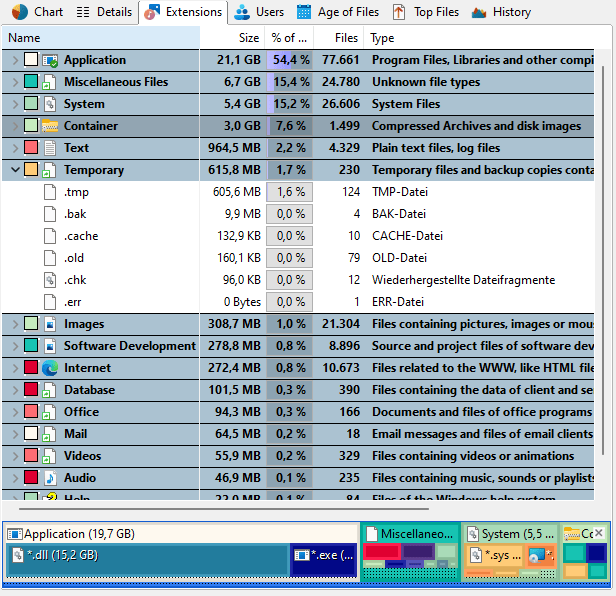Viewport: 616px width, 596px height.
Task: Click the .chk file type icon
Action: [x=50, y=280]
